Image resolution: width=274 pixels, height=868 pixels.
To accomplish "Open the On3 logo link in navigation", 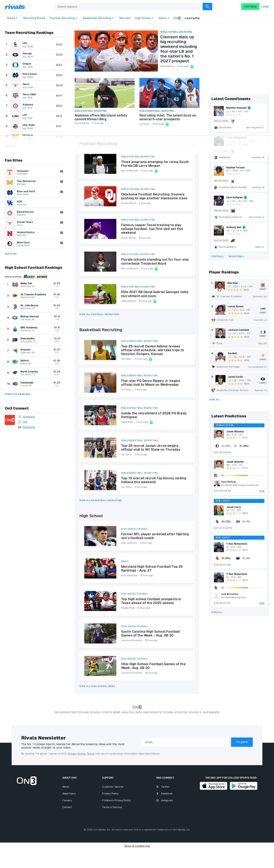I will pyautogui.click(x=177, y=18).
